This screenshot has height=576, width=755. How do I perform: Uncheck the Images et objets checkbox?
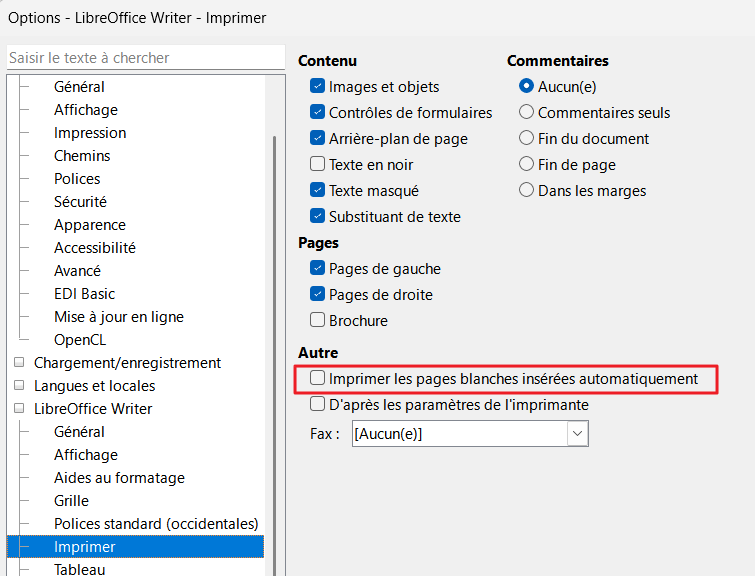pyautogui.click(x=317, y=86)
